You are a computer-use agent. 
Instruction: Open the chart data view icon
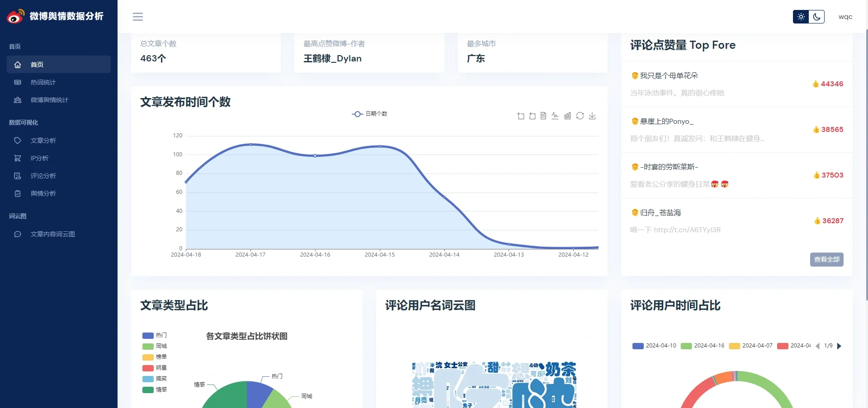tap(543, 116)
